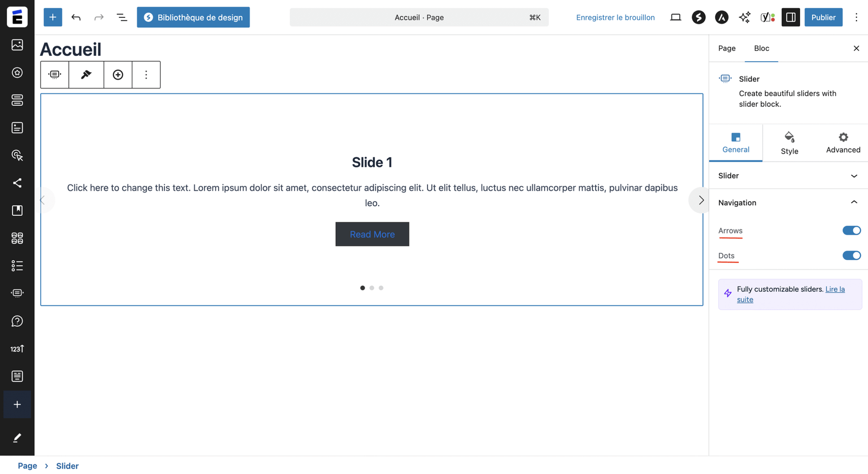Open the Accueil · Page command palette bar

click(419, 17)
